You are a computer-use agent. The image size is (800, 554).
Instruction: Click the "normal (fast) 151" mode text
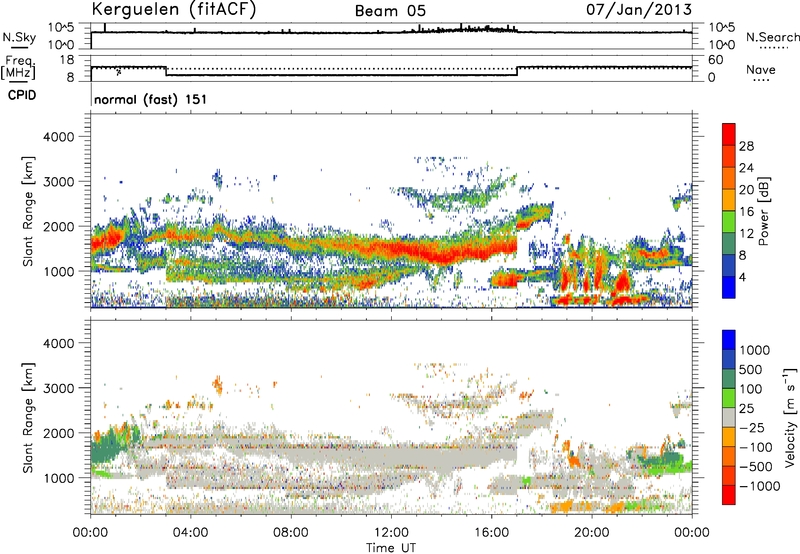151,99
